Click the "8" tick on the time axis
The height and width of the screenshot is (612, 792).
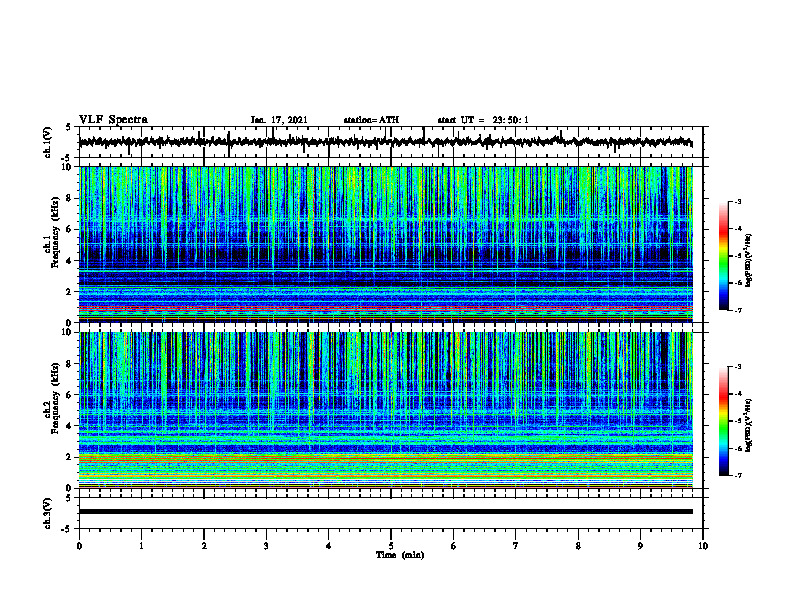pos(578,546)
